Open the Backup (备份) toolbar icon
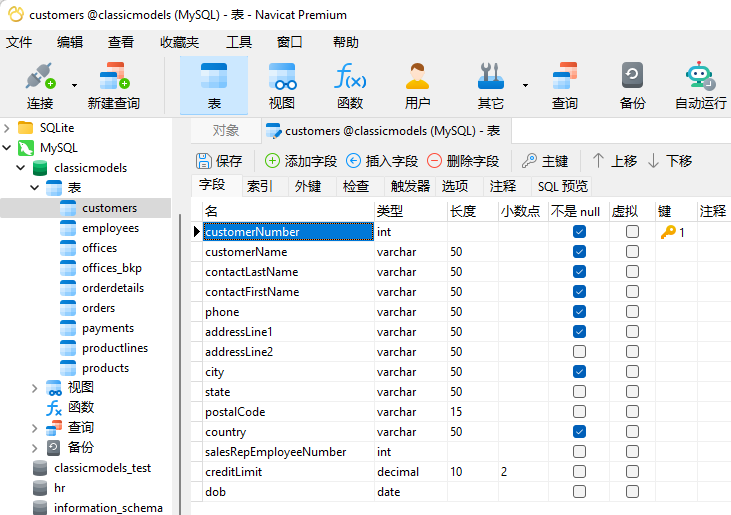Viewport: 731px width, 515px height. click(632, 76)
